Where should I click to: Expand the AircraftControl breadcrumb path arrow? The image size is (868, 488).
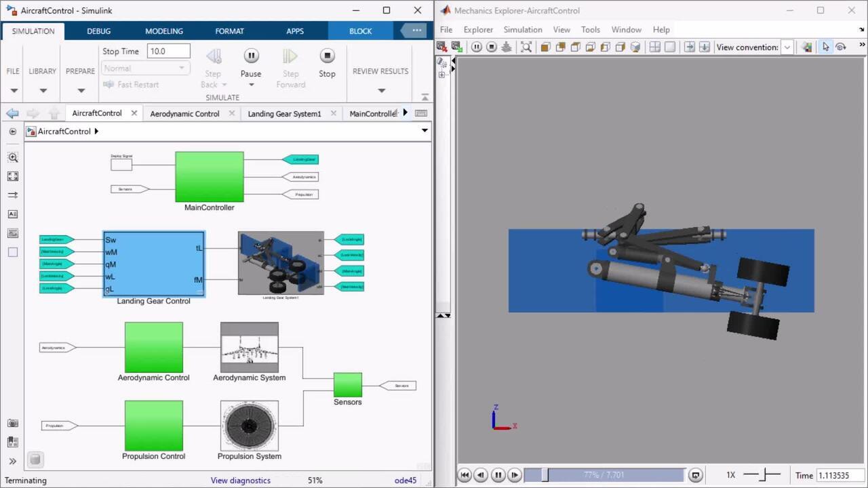[96, 131]
